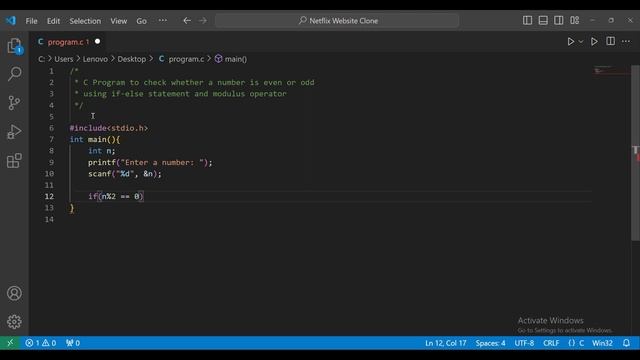Open notifications bell in status bar

pyautogui.click(x=626, y=343)
